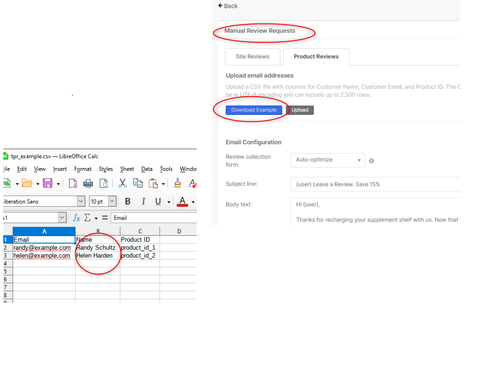Expand the underline style dropdown arrow
The image size is (500, 379).
coord(169,202)
